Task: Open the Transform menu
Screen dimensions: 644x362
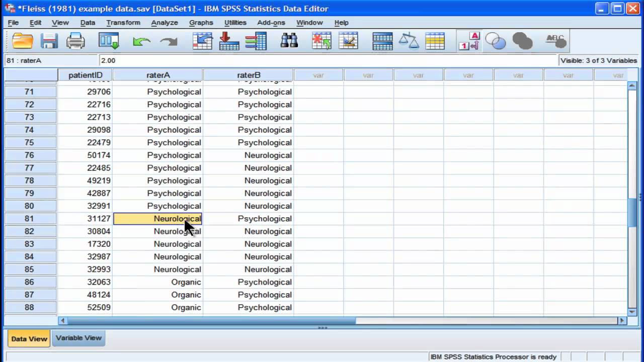Action: point(123,23)
